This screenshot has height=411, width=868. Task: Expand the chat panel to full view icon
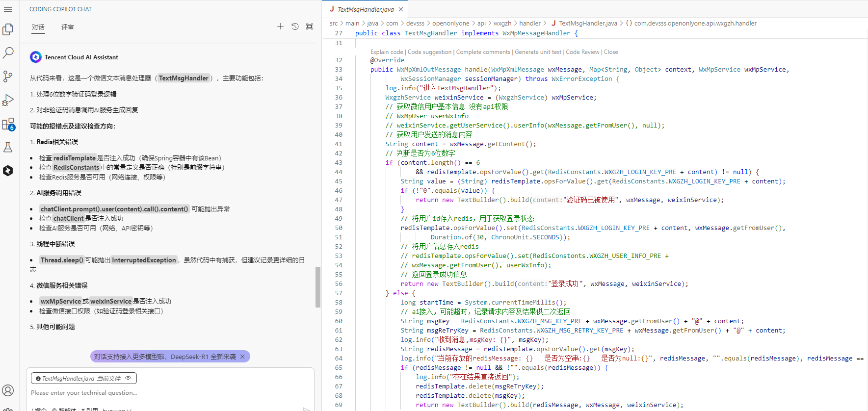[310, 26]
